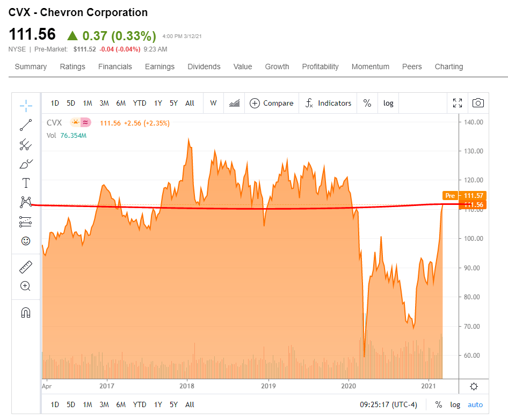Open chart settings gear

[x=474, y=386]
